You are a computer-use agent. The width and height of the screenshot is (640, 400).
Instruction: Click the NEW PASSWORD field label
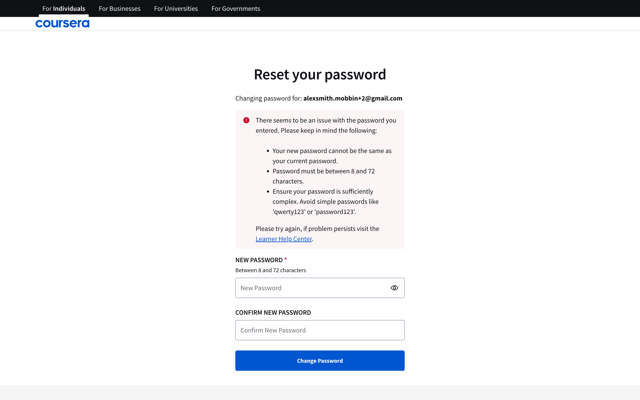pyautogui.click(x=259, y=260)
